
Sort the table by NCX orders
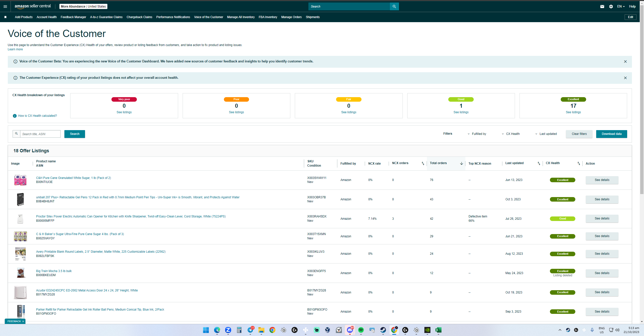(x=423, y=164)
